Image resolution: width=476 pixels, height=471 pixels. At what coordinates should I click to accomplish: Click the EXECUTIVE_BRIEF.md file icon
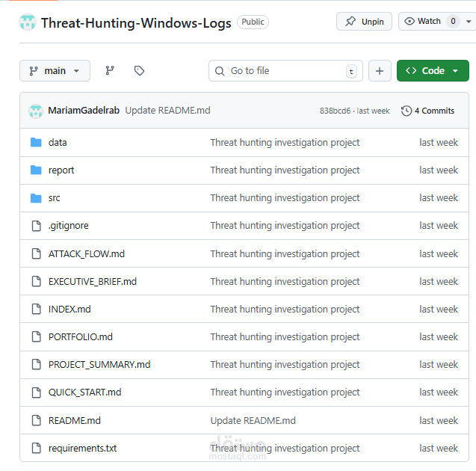37,282
